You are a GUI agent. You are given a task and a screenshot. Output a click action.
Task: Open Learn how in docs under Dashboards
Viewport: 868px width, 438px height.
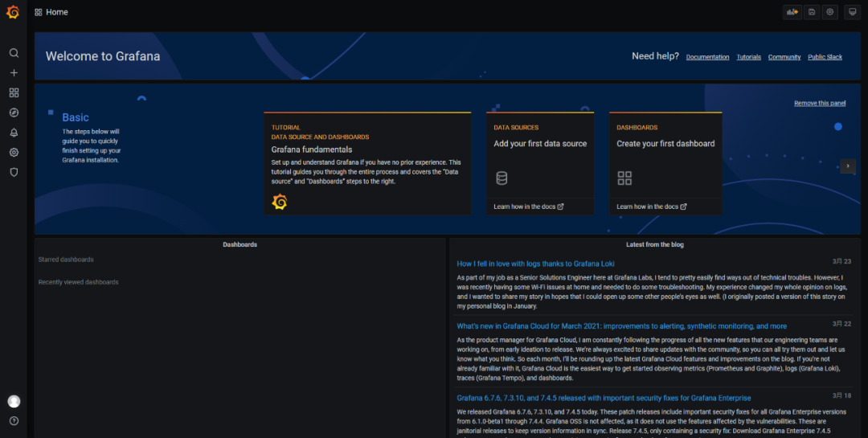click(652, 207)
